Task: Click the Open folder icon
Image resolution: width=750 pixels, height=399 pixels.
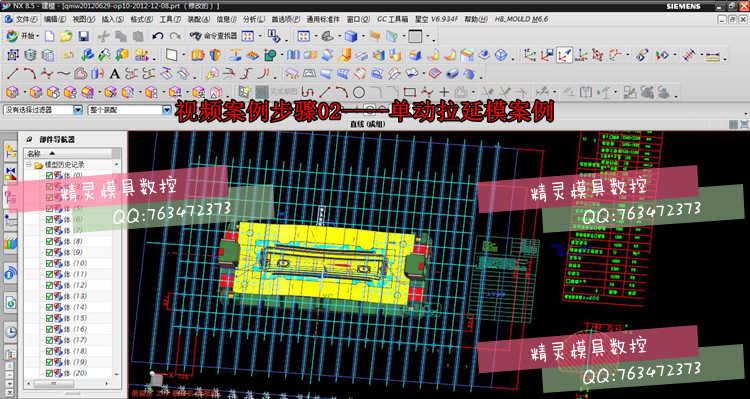Action: point(66,36)
